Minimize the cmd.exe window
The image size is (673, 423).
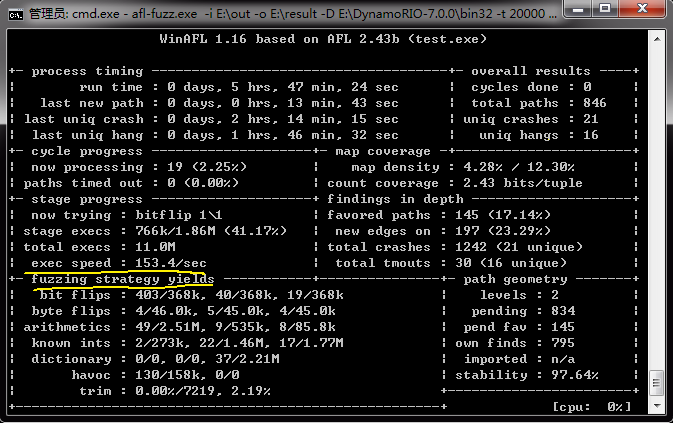coord(578,8)
